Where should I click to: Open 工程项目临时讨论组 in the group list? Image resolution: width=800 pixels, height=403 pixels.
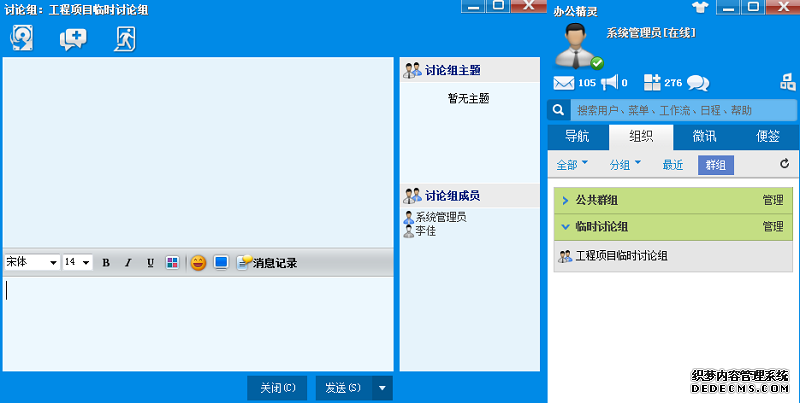673,256
